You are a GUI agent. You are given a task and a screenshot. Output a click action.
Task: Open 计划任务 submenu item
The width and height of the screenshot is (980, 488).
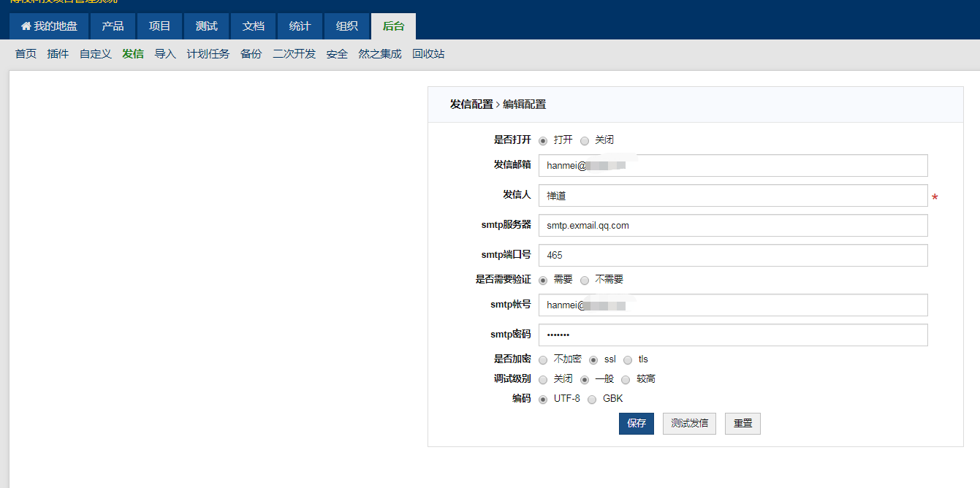click(x=208, y=54)
